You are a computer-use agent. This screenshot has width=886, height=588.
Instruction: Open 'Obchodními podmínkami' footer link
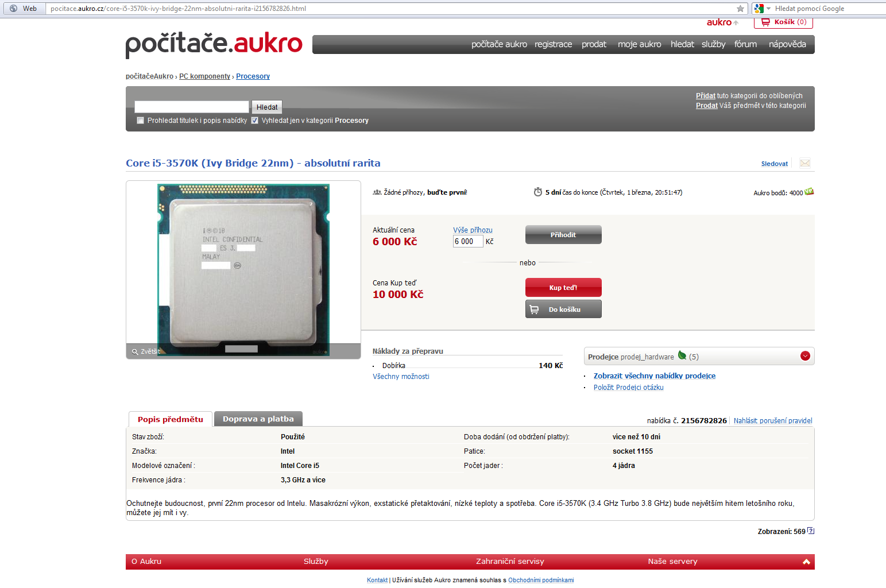point(541,580)
